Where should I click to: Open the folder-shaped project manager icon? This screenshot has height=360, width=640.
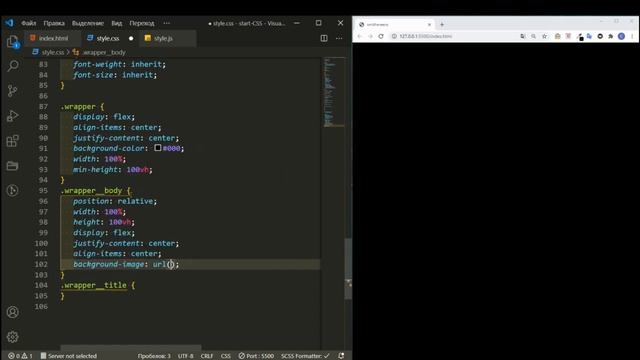pyautogui.click(x=13, y=165)
